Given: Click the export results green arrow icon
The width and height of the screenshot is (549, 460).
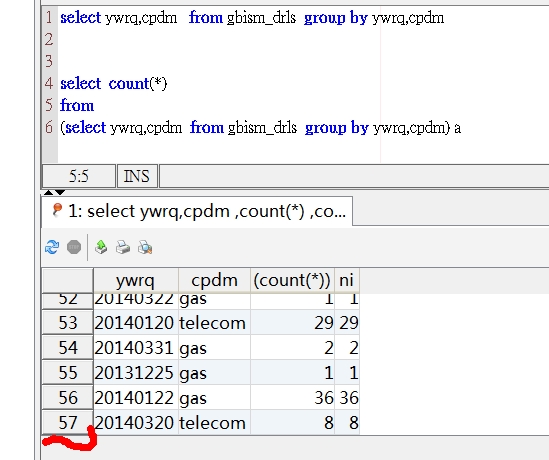Looking at the screenshot, I should (101, 247).
